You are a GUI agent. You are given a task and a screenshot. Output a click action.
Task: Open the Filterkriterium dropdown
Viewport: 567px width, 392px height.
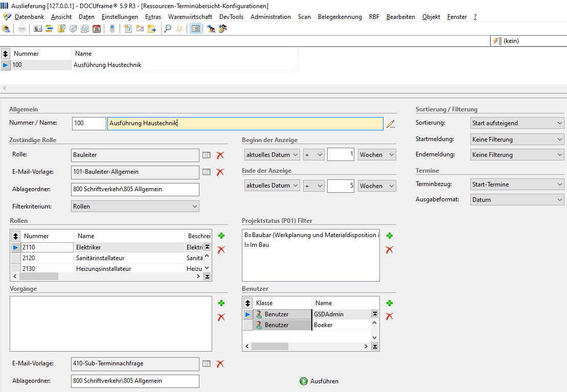pos(135,206)
